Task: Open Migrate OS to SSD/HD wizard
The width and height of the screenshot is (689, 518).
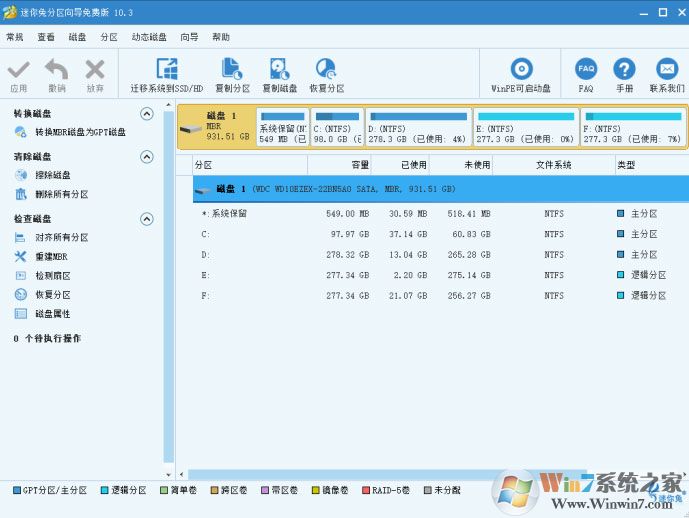Action: [166, 70]
